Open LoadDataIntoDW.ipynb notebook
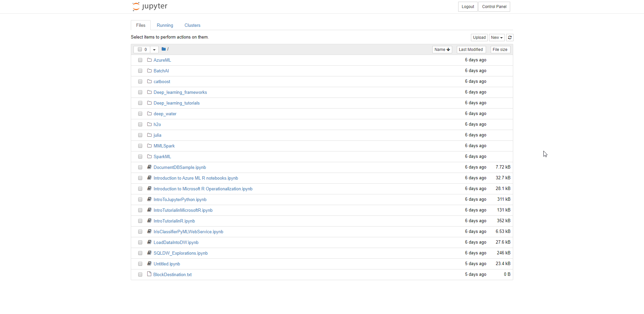The image size is (644, 314). [176, 243]
